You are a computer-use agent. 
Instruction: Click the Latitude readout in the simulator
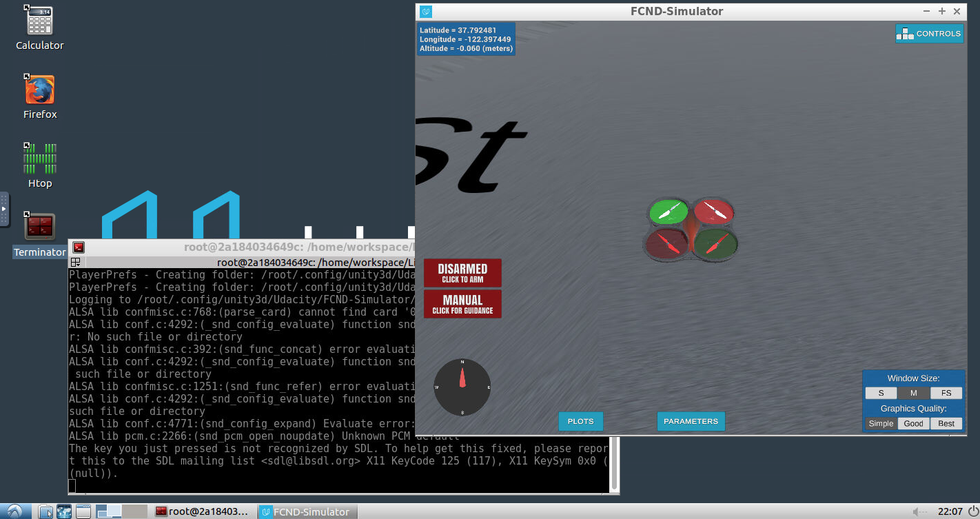pos(458,30)
